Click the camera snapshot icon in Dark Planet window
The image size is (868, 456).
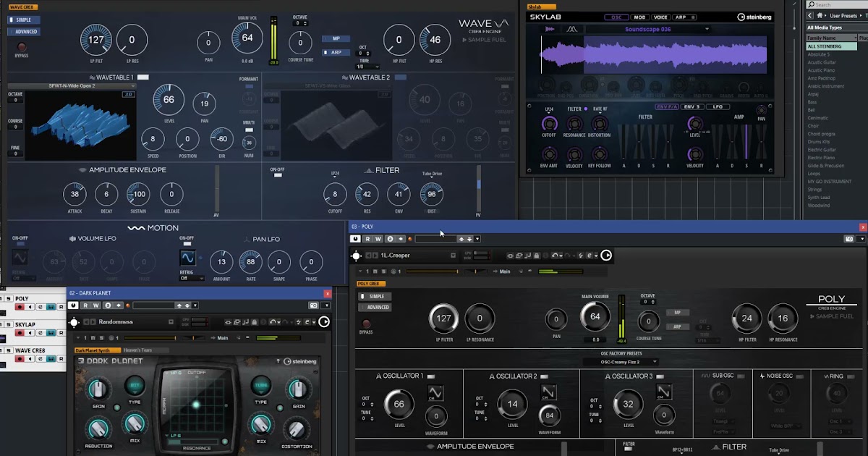[313, 305]
